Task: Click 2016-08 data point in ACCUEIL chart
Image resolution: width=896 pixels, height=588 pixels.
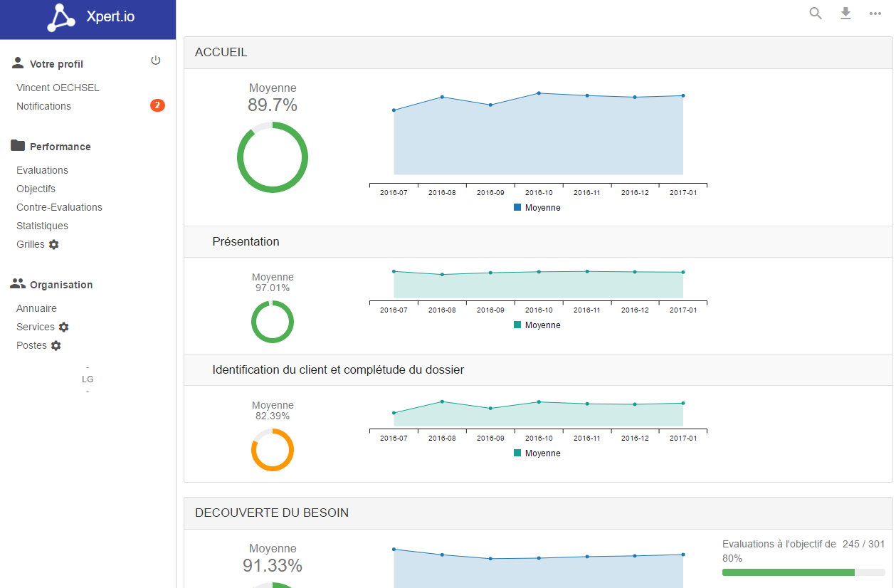Action: tap(442, 97)
